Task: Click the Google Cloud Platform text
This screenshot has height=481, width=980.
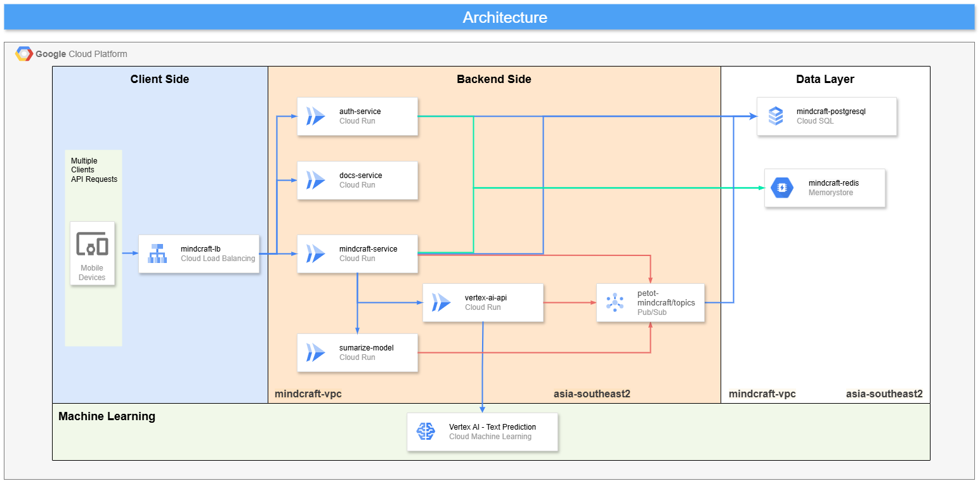Action: point(81,54)
